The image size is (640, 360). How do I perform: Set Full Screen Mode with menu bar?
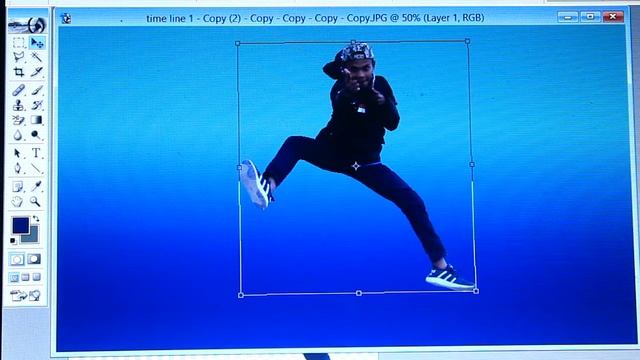25,278
